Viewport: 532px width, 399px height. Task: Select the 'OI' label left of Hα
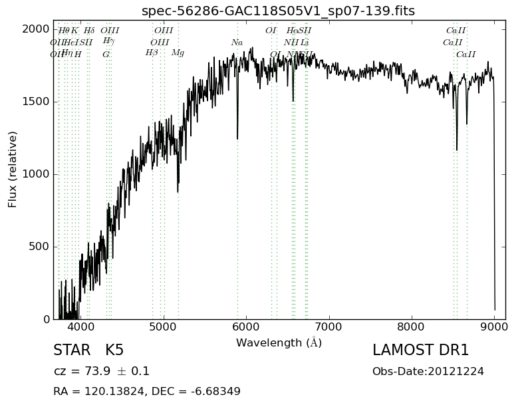271,30
